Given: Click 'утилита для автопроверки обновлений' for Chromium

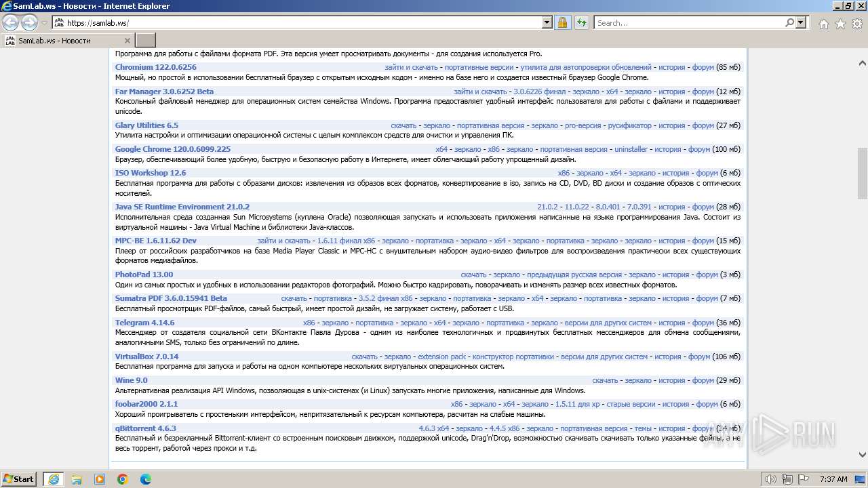Looking at the screenshot, I should (586, 68).
